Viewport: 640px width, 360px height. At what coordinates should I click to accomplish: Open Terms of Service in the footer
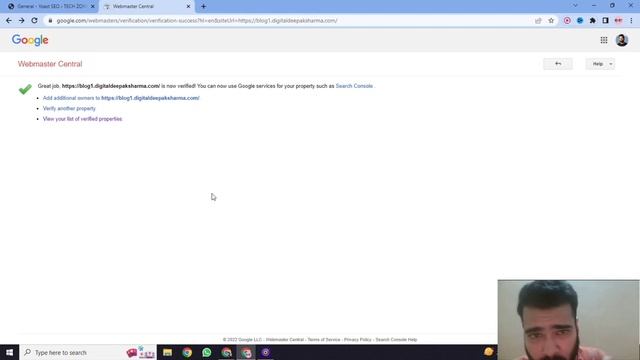(x=324, y=340)
